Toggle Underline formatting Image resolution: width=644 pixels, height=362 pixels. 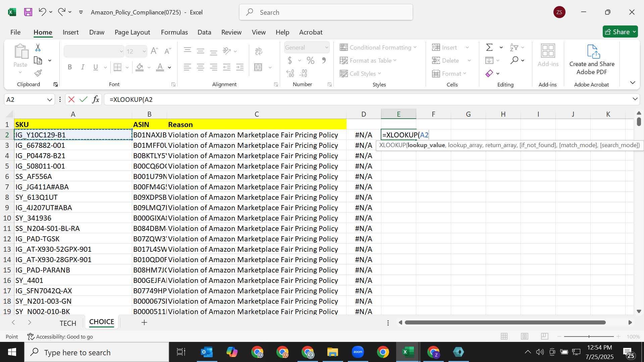[96, 67]
